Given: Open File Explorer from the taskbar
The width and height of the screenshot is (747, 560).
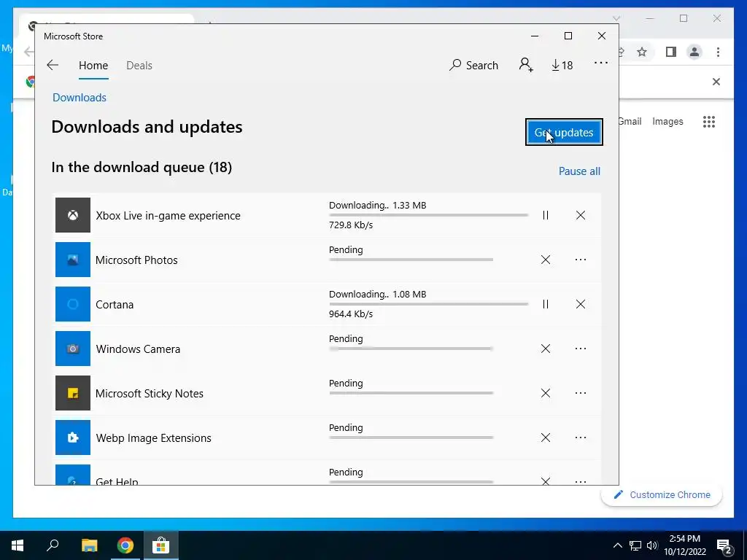Looking at the screenshot, I should (x=89, y=545).
